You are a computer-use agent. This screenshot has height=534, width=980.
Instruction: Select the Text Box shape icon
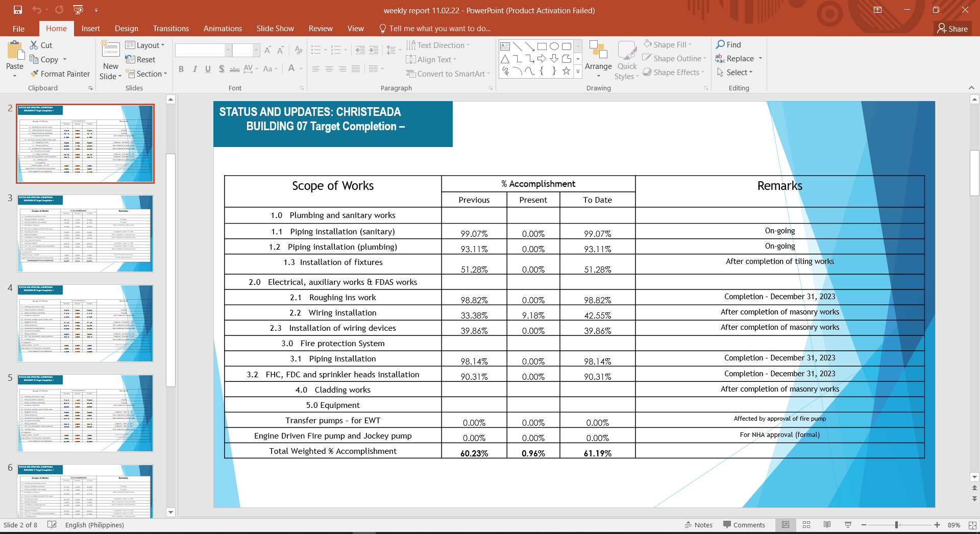(x=505, y=46)
